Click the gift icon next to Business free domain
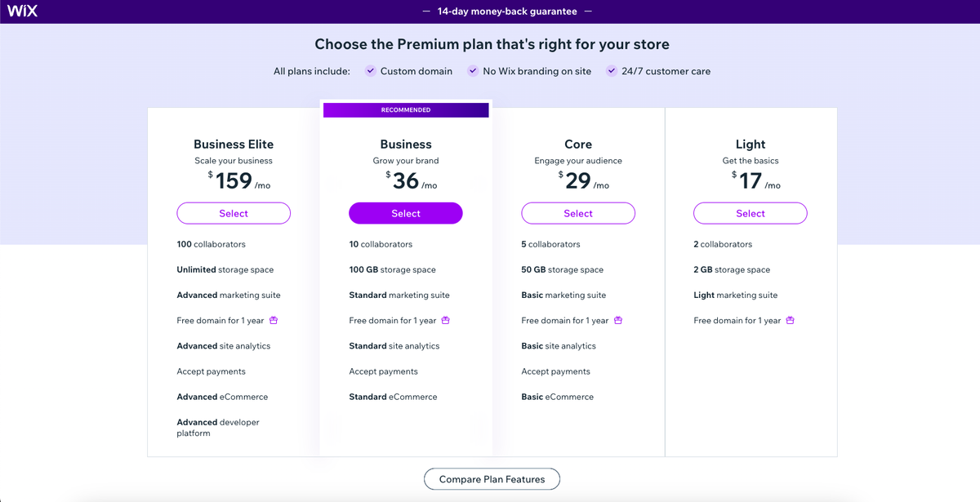The image size is (980, 502). click(x=444, y=320)
